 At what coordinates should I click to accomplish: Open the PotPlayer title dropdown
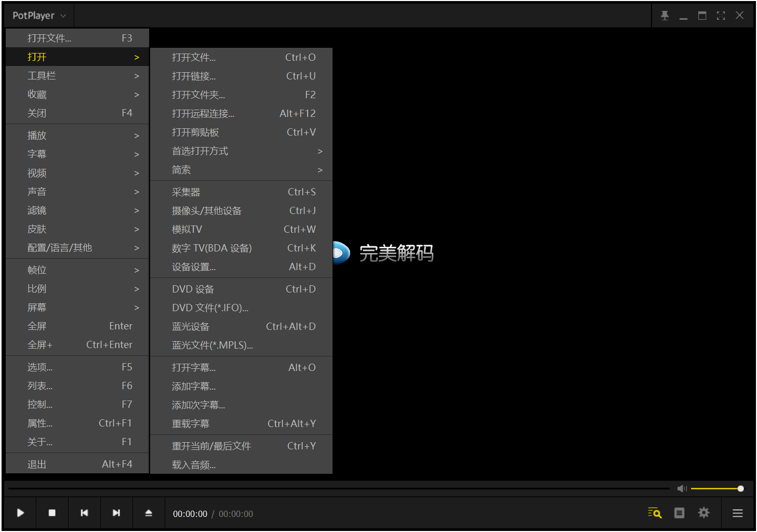pyautogui.click(x=39, y=16)
